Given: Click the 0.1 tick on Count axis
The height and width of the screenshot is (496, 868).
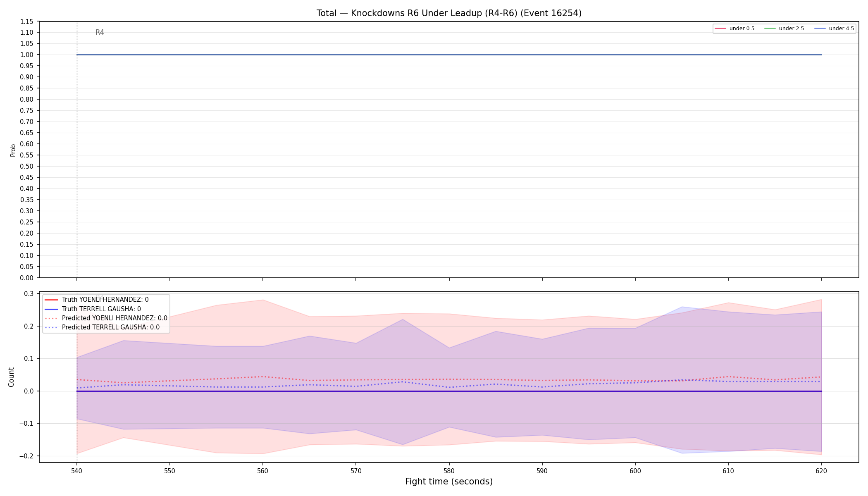Looking at the screenshot, I should tap(29, 358).
